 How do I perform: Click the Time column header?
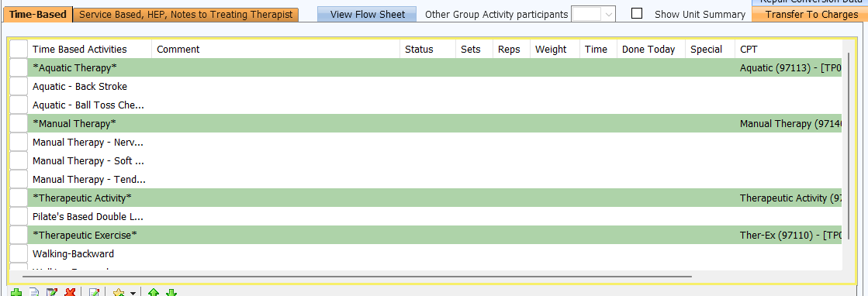pos(598,50)
